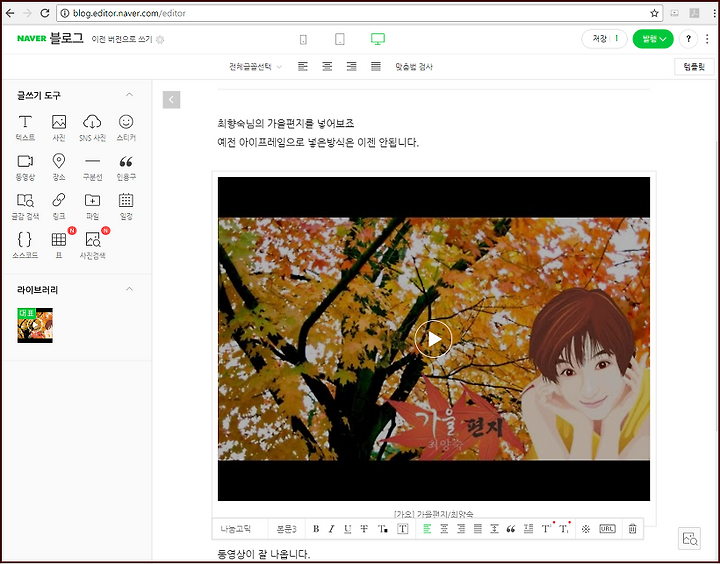
Task: Switch to mobile phone preview
Action: point(303,39)
